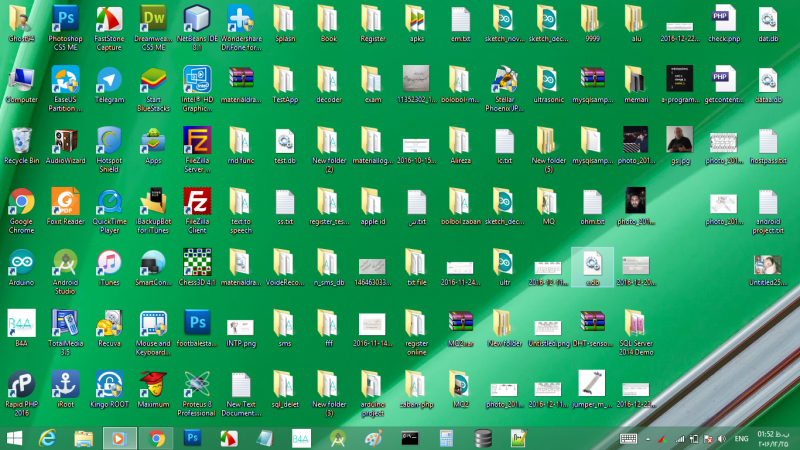The height and width of the screenshot is (450, 800).
Task: Launch FileZilla Client shortcut
Action: pyautogui.click(x=197, y=211)
